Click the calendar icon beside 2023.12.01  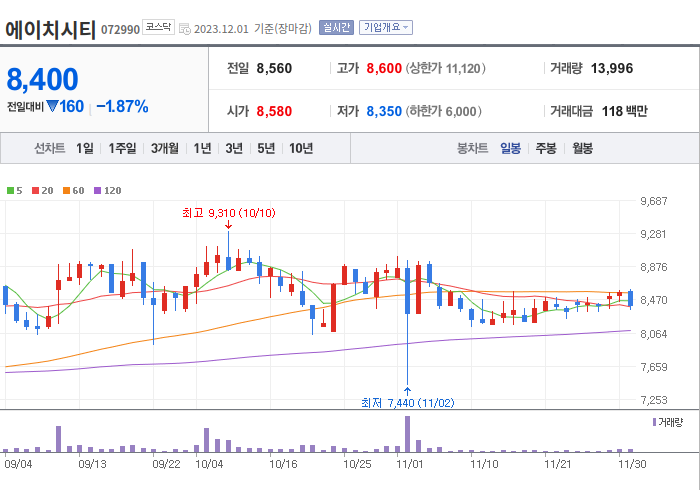pos(185,29)
